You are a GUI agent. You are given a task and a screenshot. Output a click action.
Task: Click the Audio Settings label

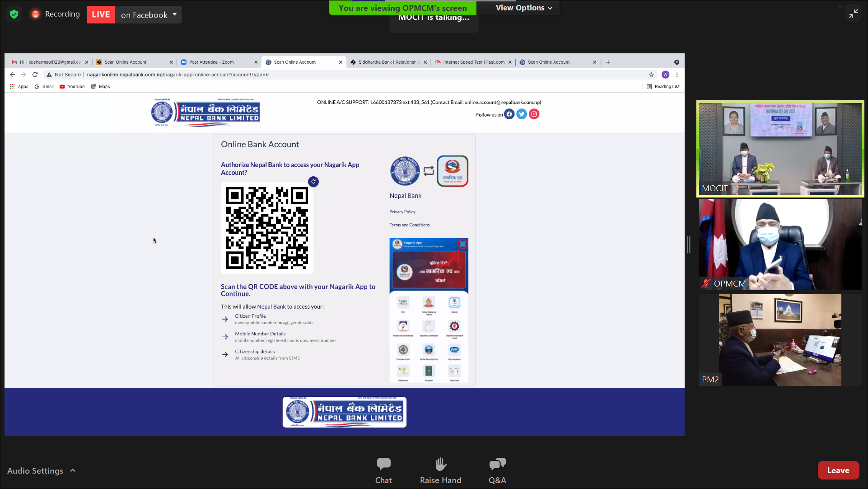35,470
